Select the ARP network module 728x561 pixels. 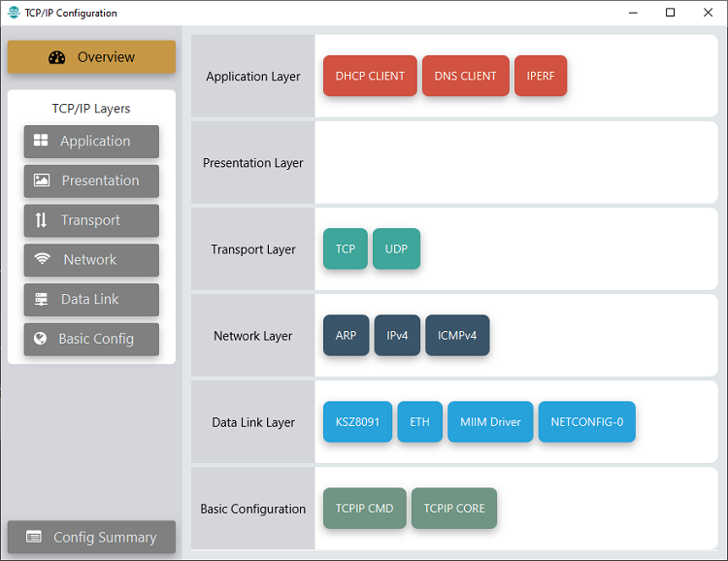(346, 336)
